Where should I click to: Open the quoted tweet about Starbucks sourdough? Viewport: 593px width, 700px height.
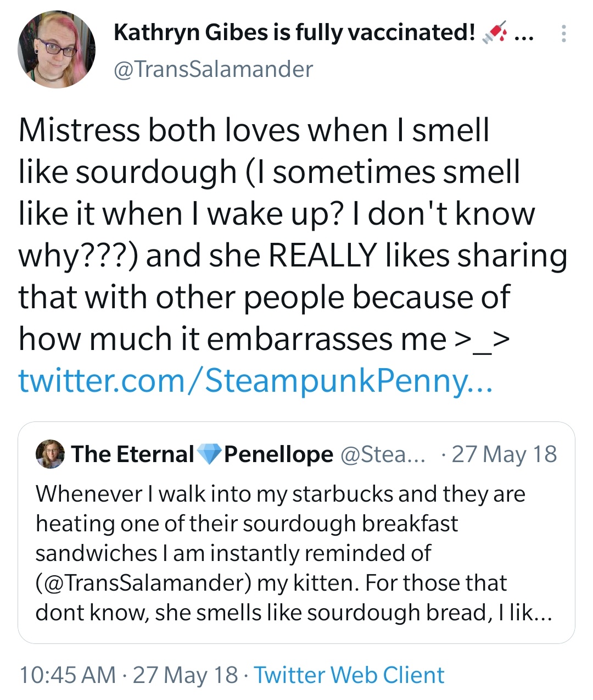pyautogui.click(x=296, y=532)
